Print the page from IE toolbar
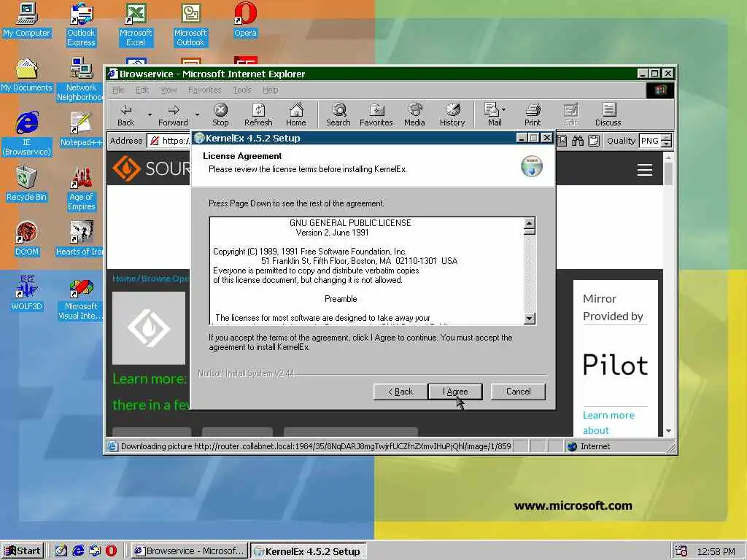 533,115
